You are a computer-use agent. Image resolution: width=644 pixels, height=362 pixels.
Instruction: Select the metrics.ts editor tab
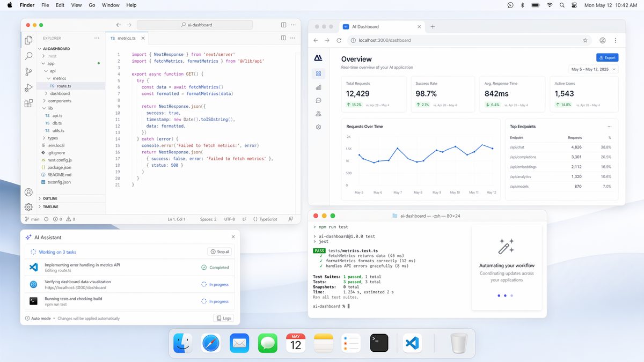point(124,38)
